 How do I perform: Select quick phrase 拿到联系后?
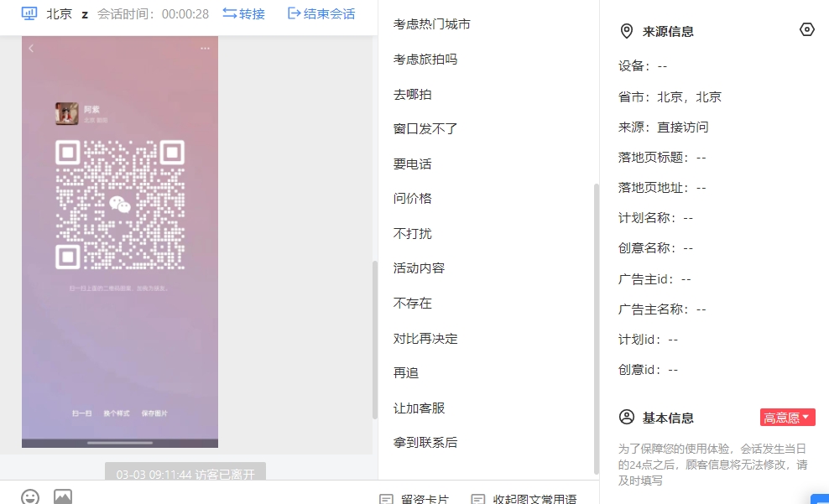[x=425, y=442]
